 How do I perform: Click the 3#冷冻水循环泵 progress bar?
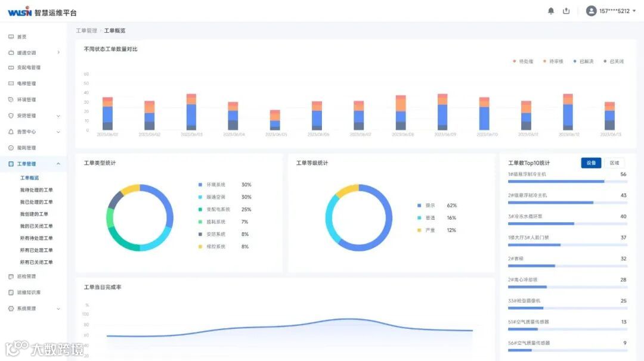pyautogui.click(x=568, y=223)
